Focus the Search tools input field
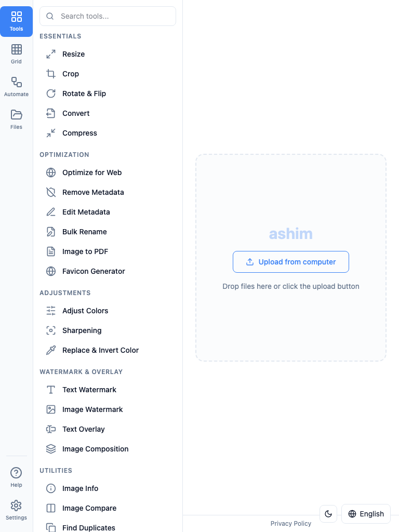Image resolution: width=399 pixels, height=532 pixels. [108, 16]
